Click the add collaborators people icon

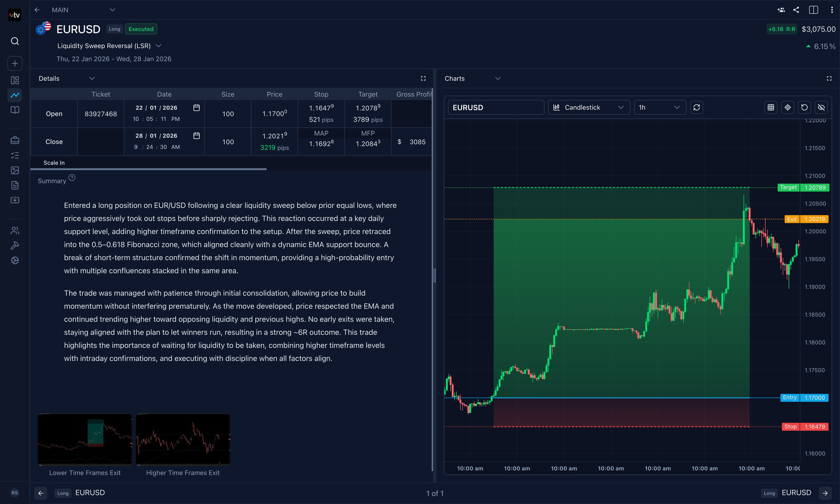pyautogui.click(x=781, y=10)
